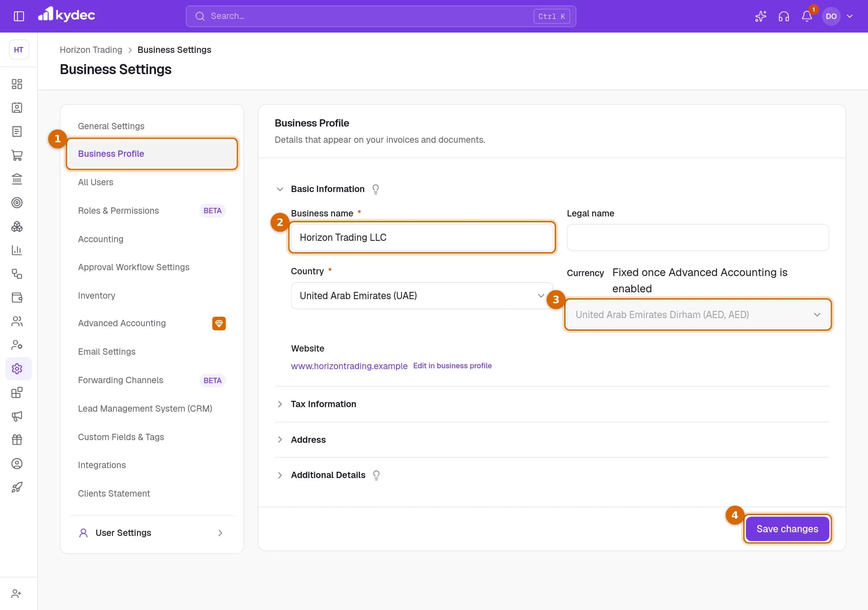The height and width of the screenshot is (610, 868).
Task: Click the Legal name input field
Action: [698, 237]
